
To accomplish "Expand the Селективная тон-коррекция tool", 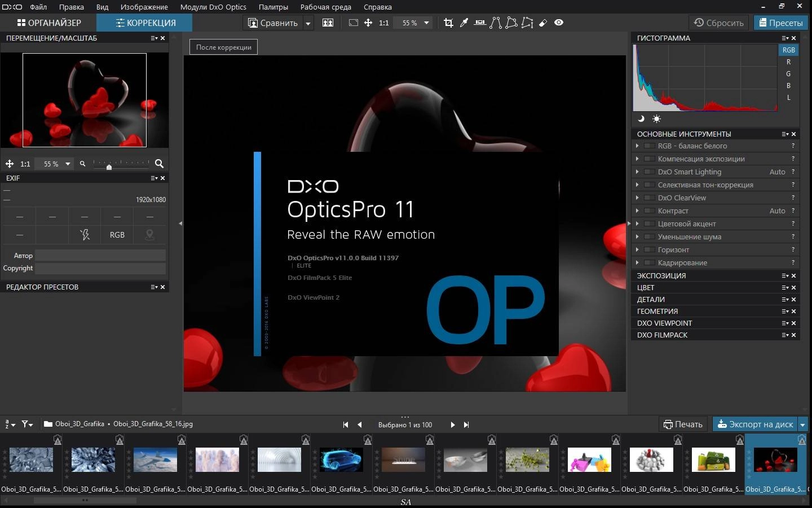I will (637, 185).
